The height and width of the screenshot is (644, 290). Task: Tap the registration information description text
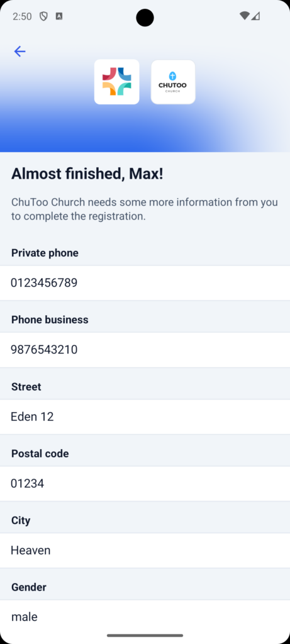(145, 209)
